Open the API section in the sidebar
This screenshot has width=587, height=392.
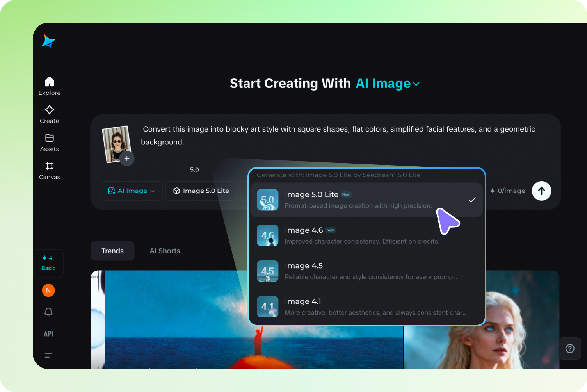pos(48,333)
